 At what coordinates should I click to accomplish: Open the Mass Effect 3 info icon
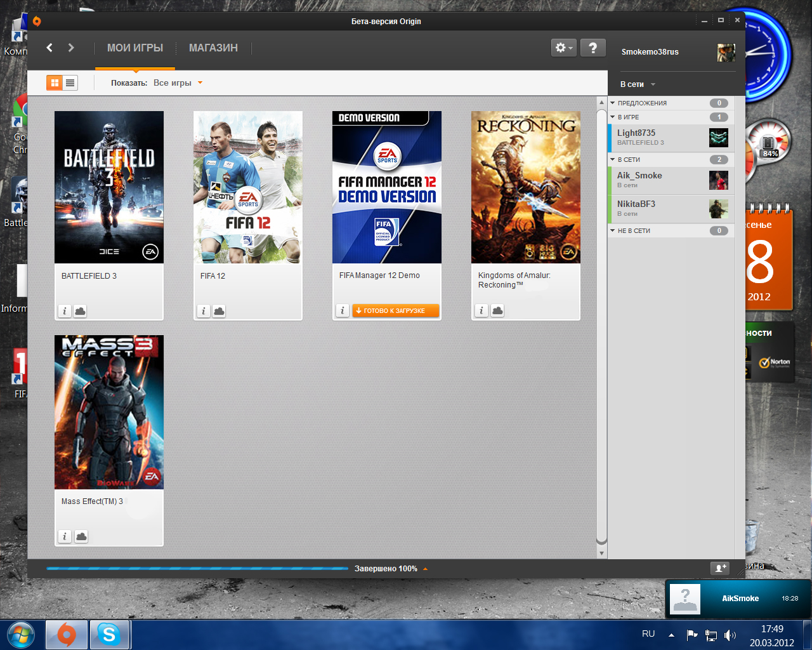65,536
